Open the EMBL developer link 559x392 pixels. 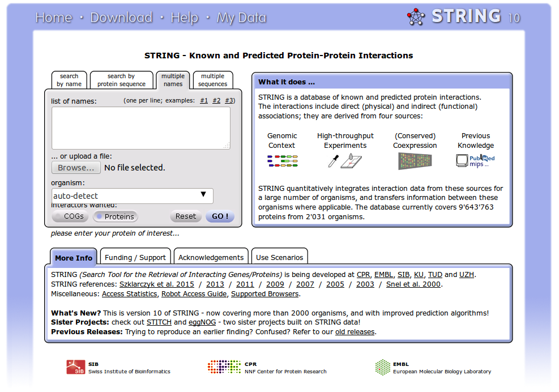click(x=383, y=275)
